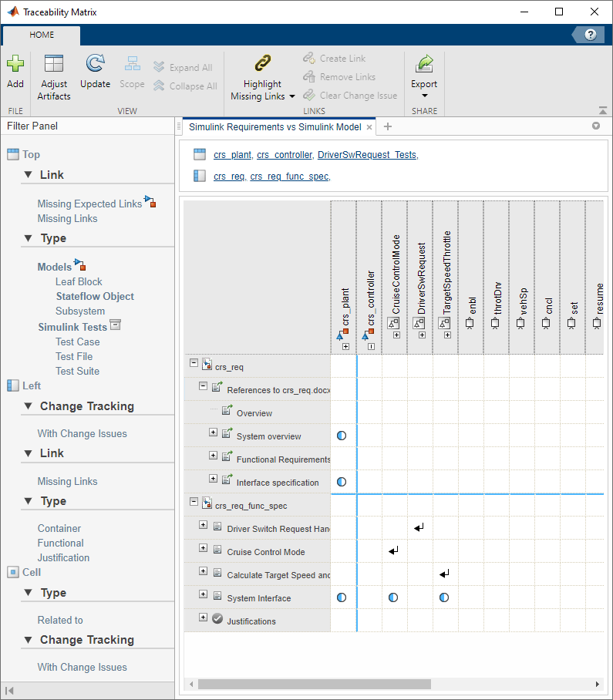Image resolution: width=613 pixels, height=700 pixels.
Task: Click System Interface vs TargetSpeedThrottle link cell
Action: click(444, 597)
